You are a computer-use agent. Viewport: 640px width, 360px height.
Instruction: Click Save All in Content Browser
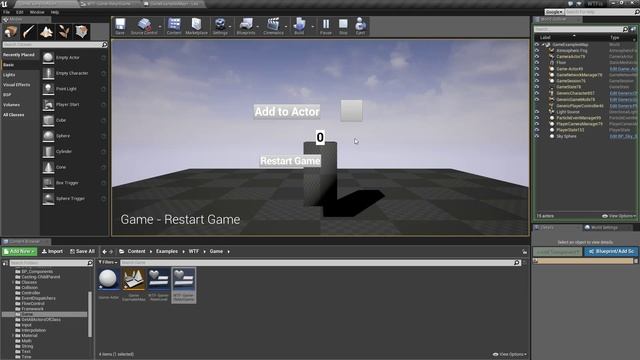(x=82, y=251)
